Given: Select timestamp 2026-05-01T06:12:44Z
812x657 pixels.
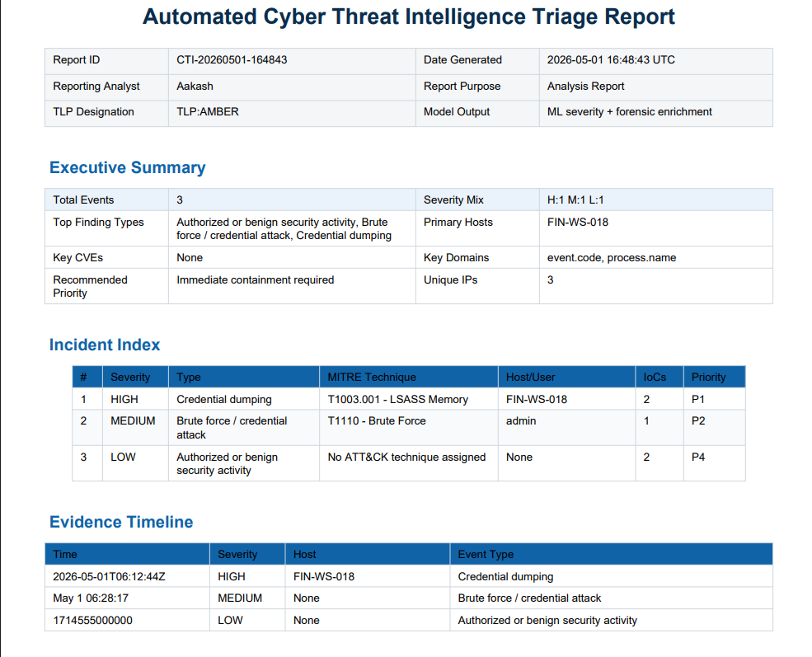Looking at the screenshot, I should pyautogui.click(x=109, y=577).
